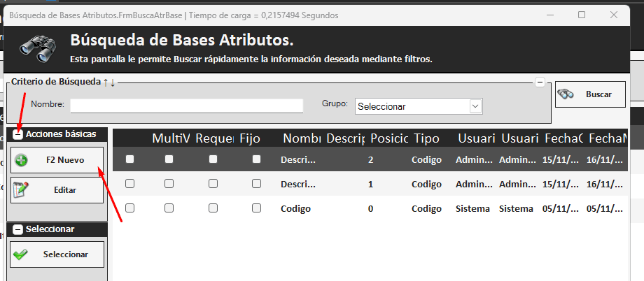This screenshot has width=644, height=281.
Task: Sort by the Tipo column header
Action: pyautogui.click(x=426, y=138)
